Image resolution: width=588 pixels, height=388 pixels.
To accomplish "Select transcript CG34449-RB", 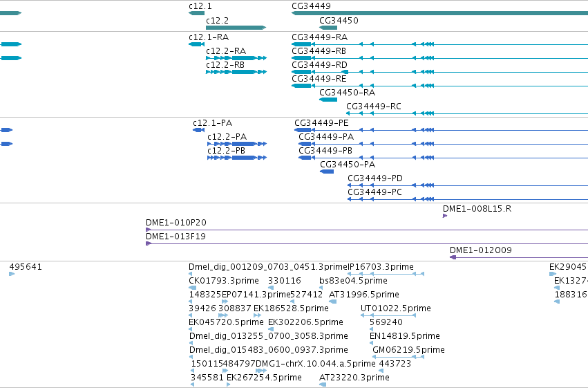I will pyautogui.click(x=439, y=58).
